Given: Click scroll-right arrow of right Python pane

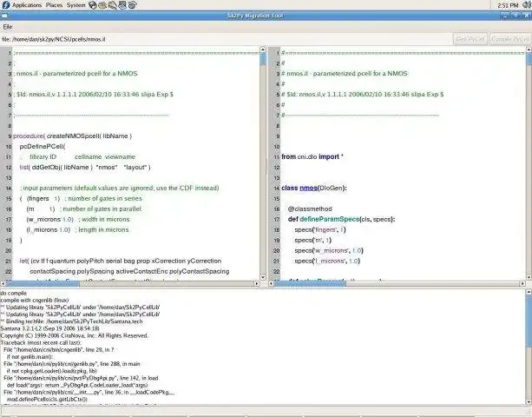Looking at the screenshot, I should [522, 283].
